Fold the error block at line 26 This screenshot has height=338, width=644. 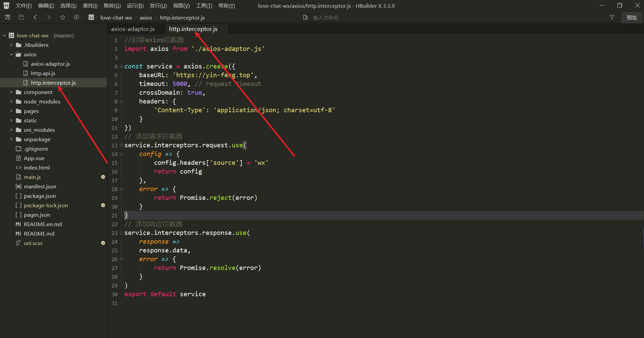[121, 259]
